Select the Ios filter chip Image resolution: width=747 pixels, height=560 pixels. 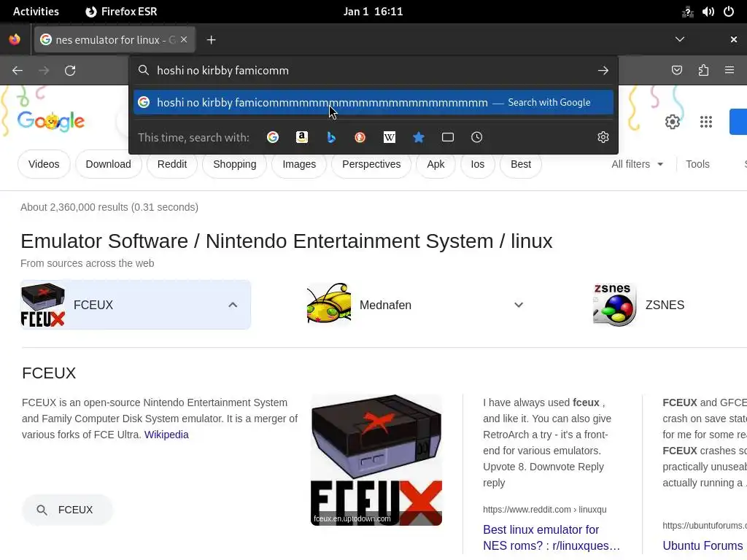coord(477,164)
